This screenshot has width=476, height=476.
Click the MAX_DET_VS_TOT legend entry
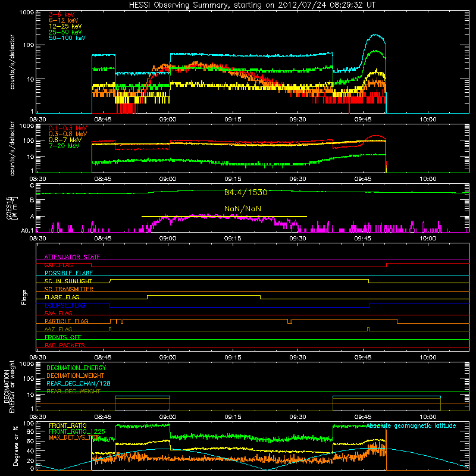[74, 437]
